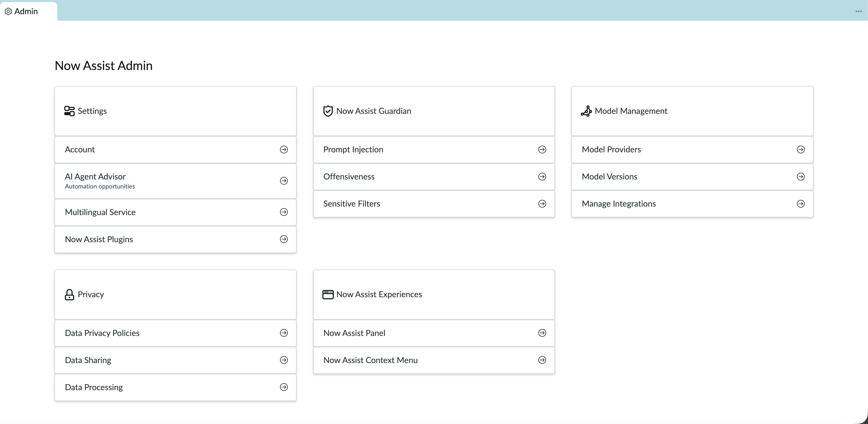Viewport: 868px width, 424px height.
Task: Open the three-dots more options menu
Action: coord(858,11)
